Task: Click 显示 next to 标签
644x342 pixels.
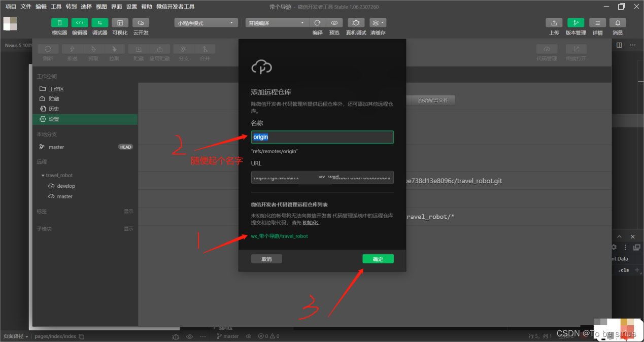Action: (128, 211)
